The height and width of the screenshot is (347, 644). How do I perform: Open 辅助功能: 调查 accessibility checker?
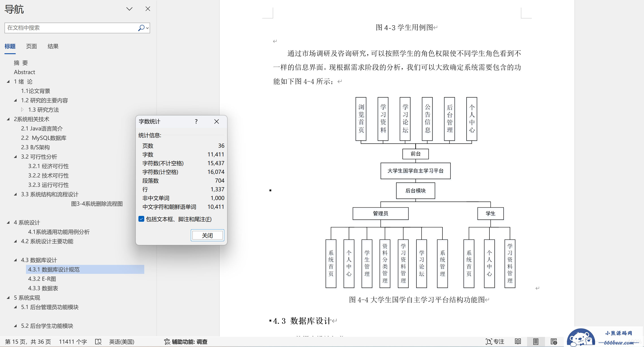(185, 342)
